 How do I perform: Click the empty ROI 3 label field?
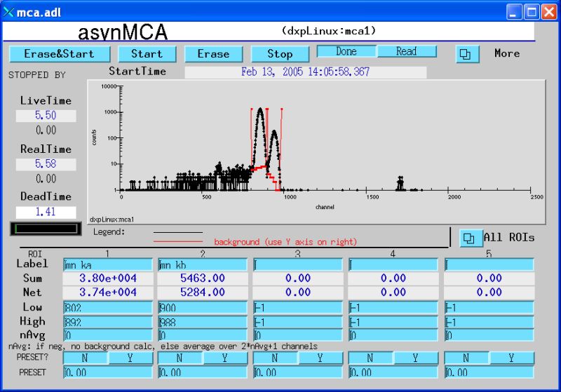coord(297,265)
